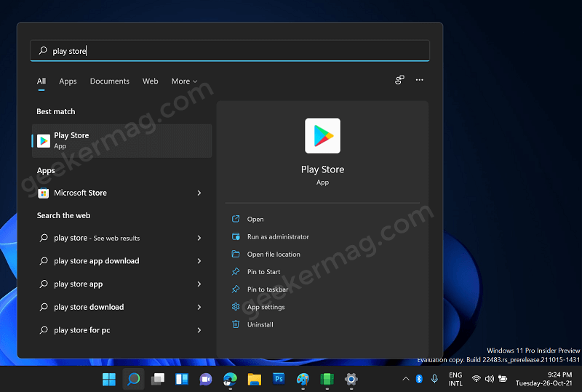Select the play store download suggestion
Image resolution: width=582 pixels, height=392 pixels.
(121, 307)
